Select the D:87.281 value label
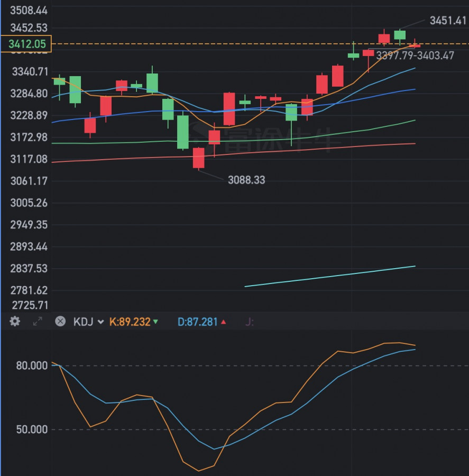Screen dimensions: 469x476 click(x=197, y=322)
